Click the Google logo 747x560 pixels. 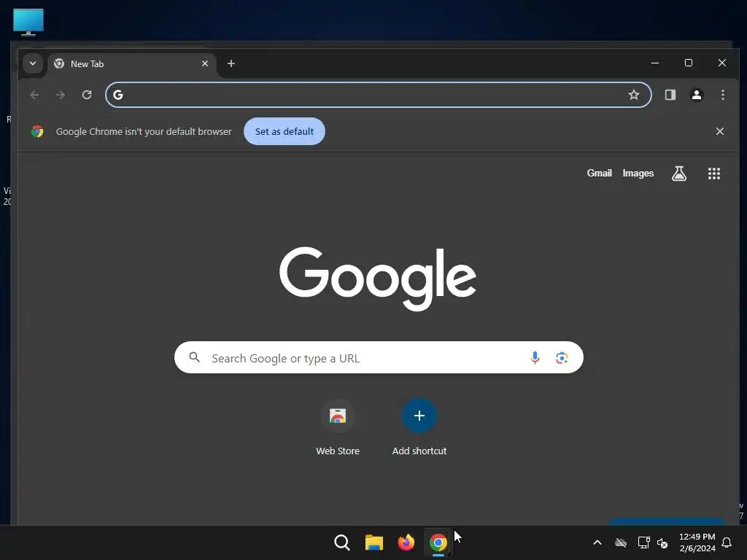point(378,279)
